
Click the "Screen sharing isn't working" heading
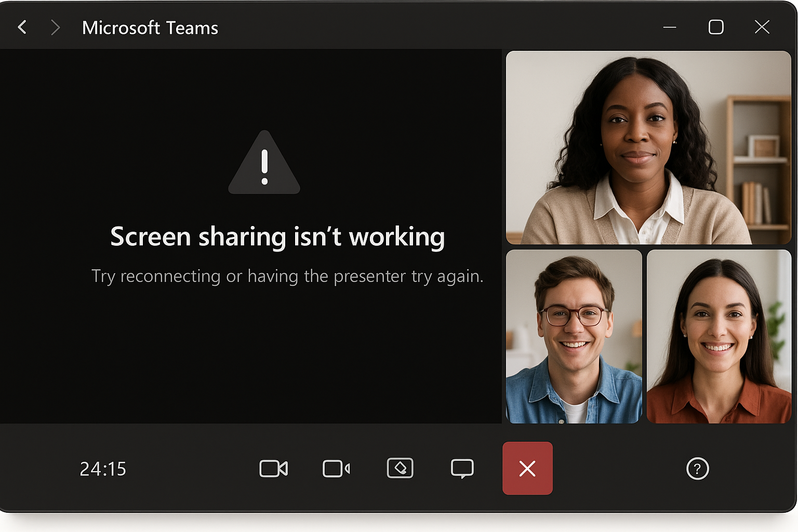pyautogui.click(x=277, y=237)
